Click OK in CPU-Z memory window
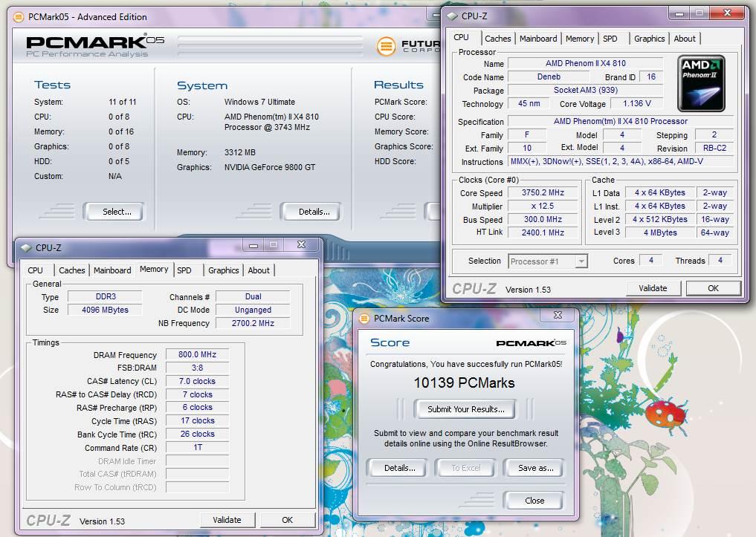The image size is (756, 537). [x=288, y=520]
